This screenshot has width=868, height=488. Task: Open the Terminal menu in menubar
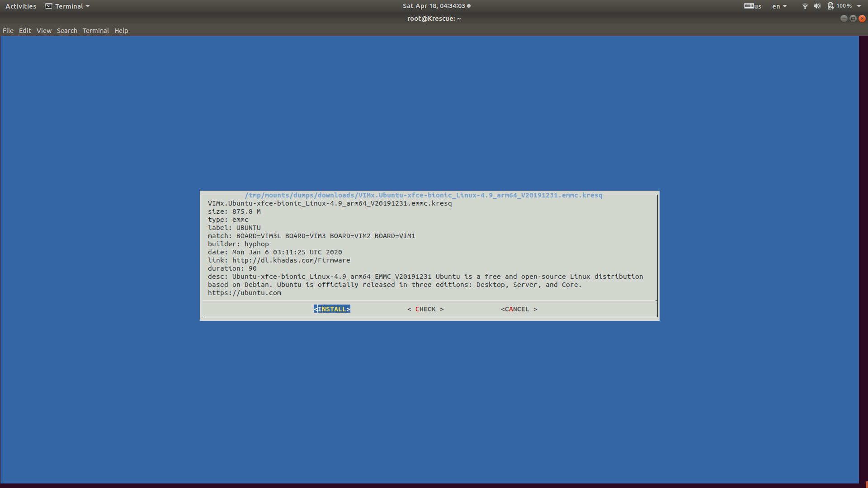(x=95, y=31)
